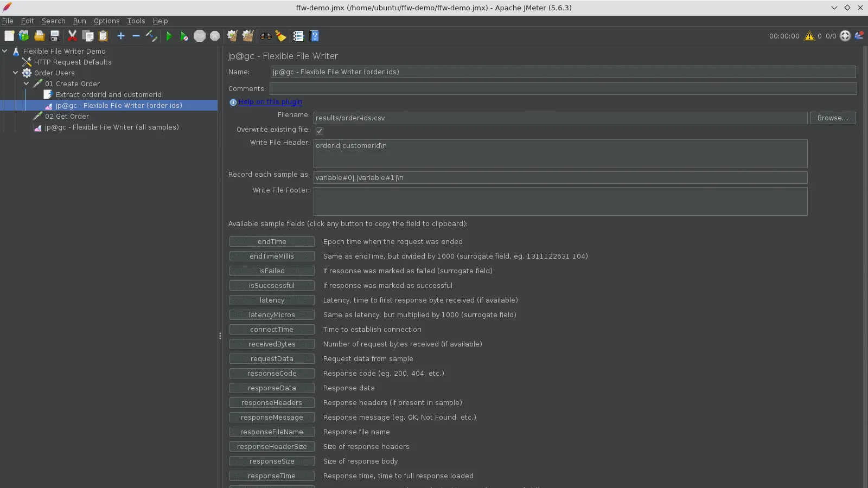Create a new test plan via toolbar
This screenshot has height=488, width=868.
pyautogui.click(x=9, y=36)
